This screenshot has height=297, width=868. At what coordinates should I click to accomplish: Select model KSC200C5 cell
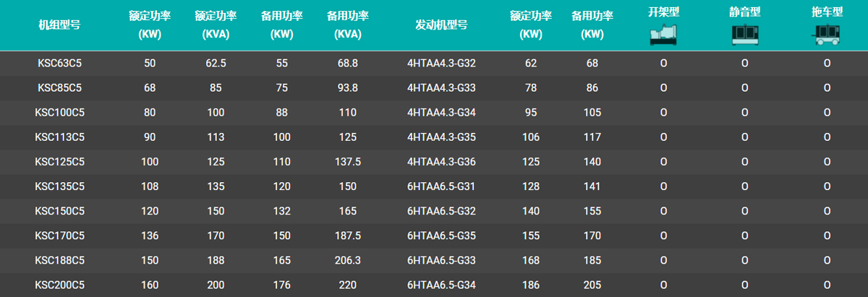coord(59,285)
